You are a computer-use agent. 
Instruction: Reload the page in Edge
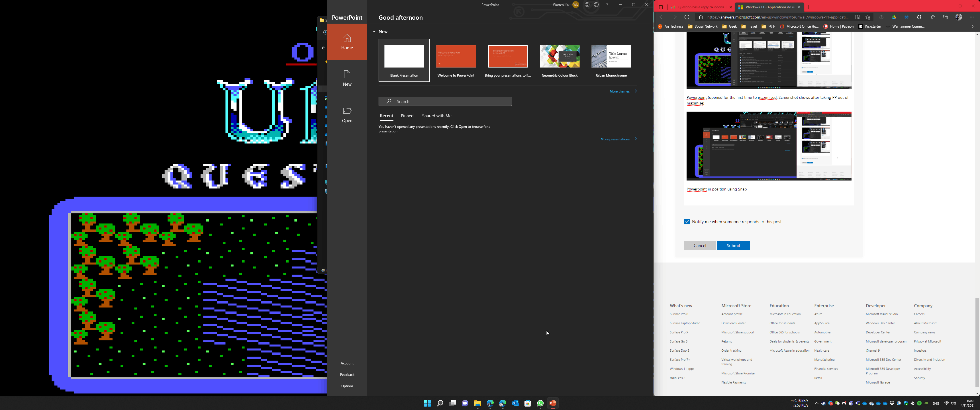[687, 17]
